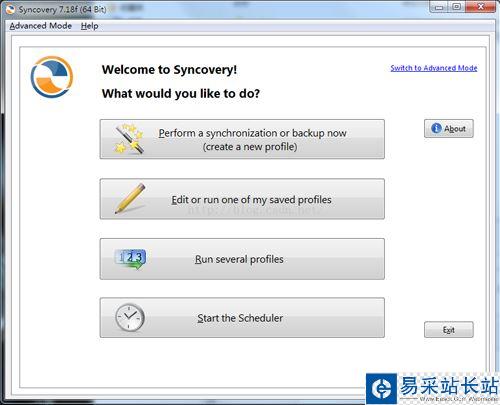
Task: Start the Scheduler
Action: (242, 318)
